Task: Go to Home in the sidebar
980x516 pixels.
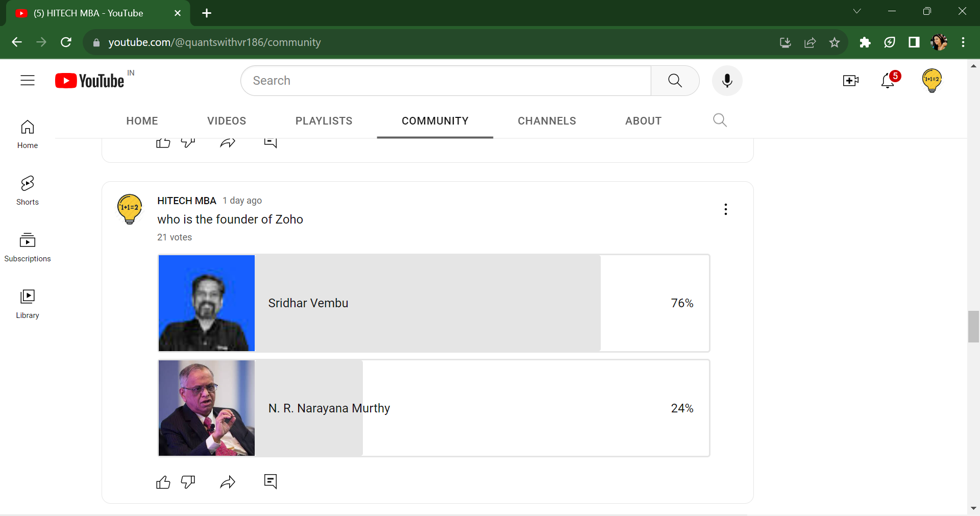Action: click(x=28, y=135)
